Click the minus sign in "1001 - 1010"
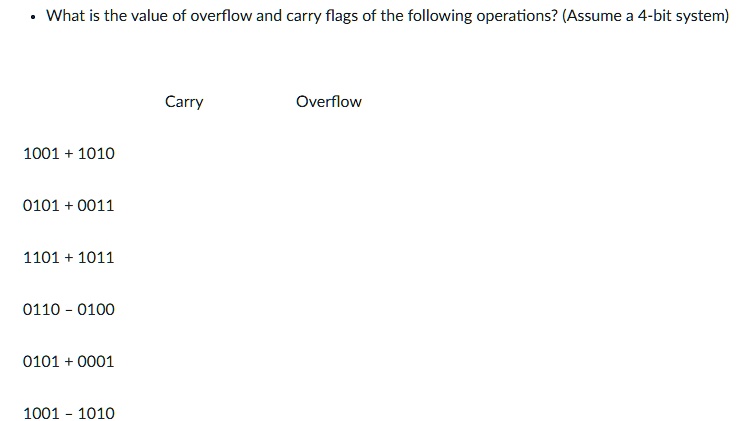This screenshot has width=745, height=421. 69,414
